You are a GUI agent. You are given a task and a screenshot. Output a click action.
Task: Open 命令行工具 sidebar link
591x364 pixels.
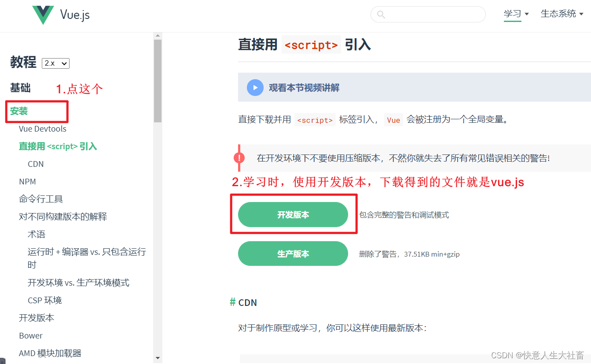point(41,199)
